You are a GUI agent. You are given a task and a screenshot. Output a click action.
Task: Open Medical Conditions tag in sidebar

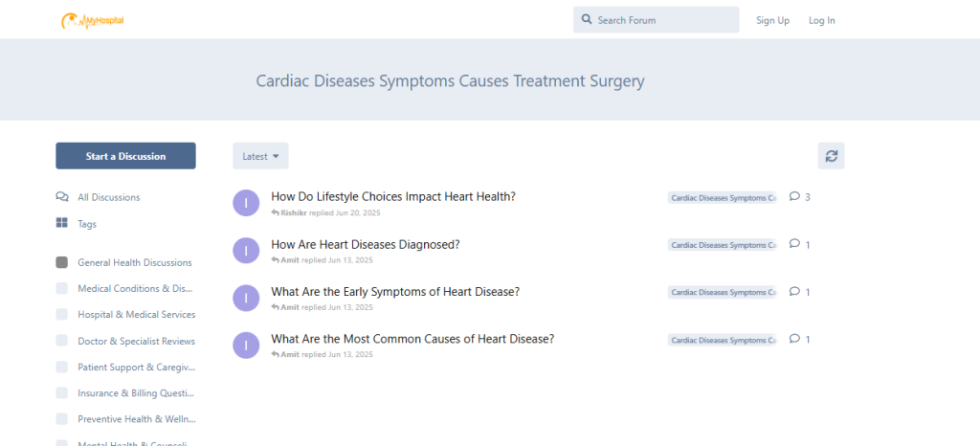136,288
